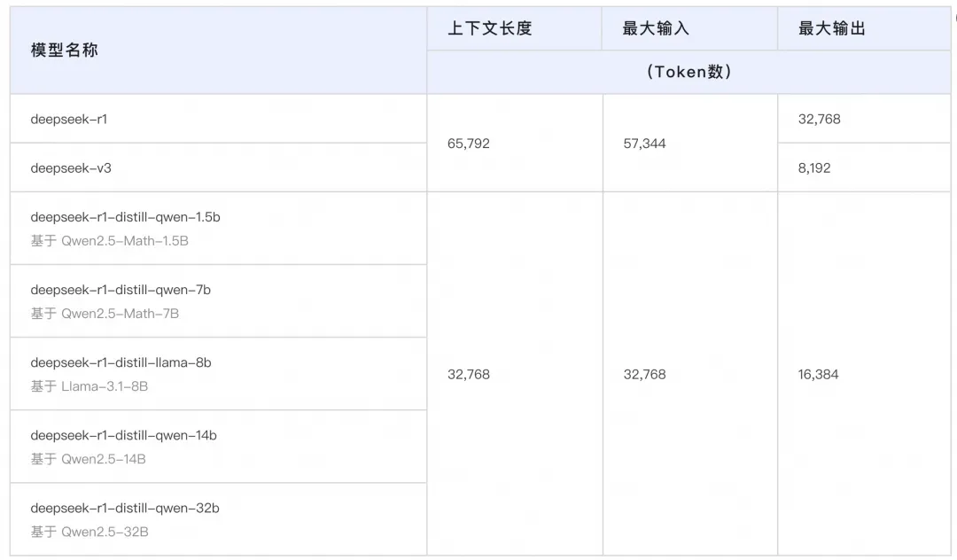Viewport: 957px width, 560px height.
Task: Select the deepseek-r1-distill-llama-8b model name
Action: [121, 362]
